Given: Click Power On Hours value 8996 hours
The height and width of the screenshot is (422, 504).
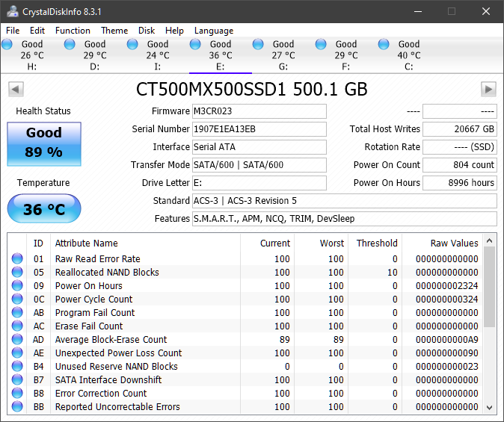Looking at the screenshot, I should point(460,183).
